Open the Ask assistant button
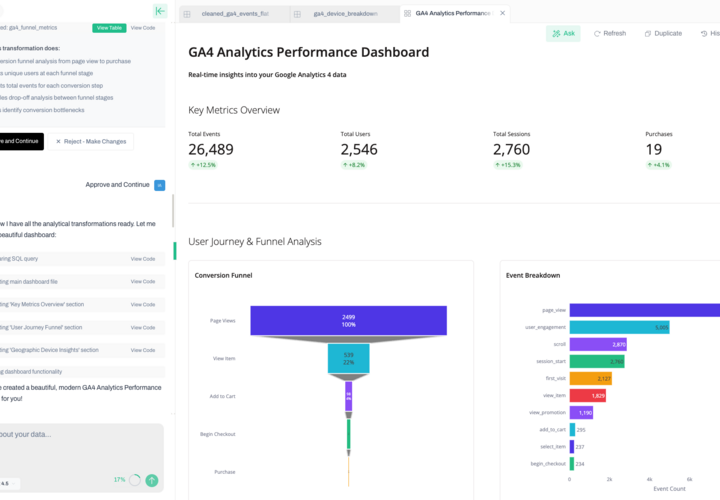 click(563, 34)
